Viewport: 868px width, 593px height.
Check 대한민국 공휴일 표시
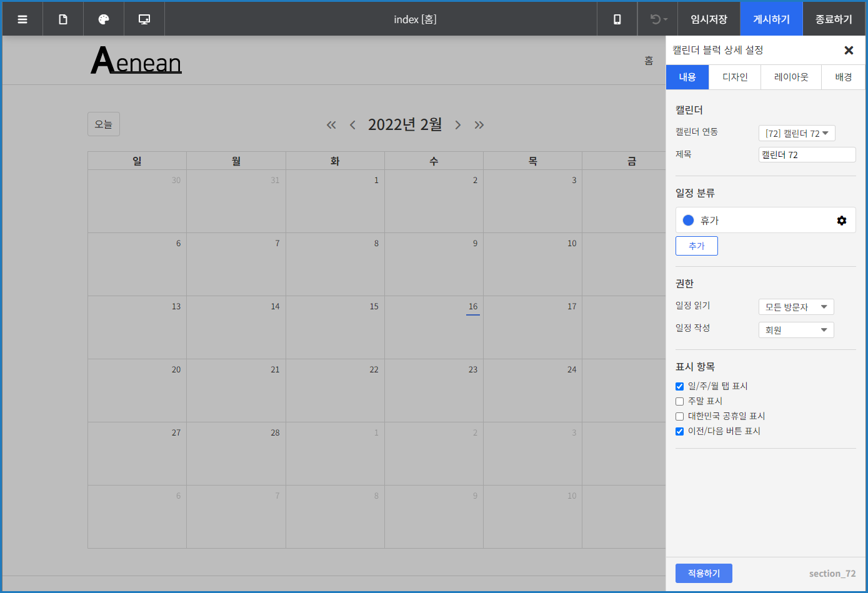pyautogui.click(x=679, y=416)
